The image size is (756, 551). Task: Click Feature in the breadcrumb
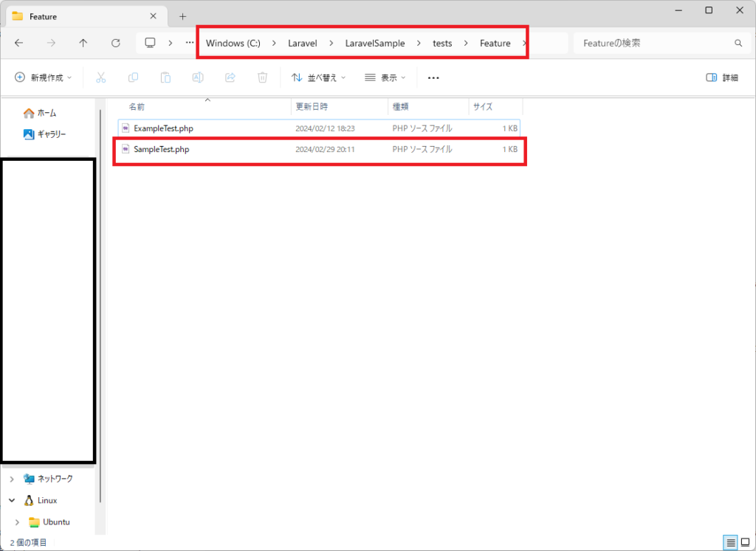[495, 43]
